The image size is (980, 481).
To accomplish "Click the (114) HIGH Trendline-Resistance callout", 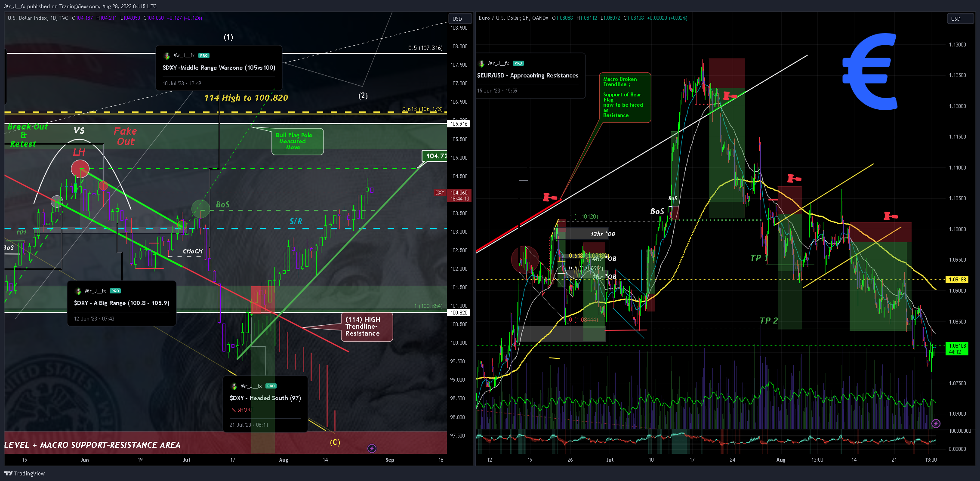I will [367, 327].
